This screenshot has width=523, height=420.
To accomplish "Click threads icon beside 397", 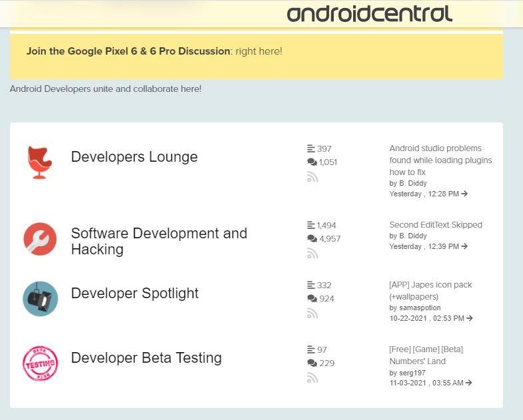I will coord(311,148).
